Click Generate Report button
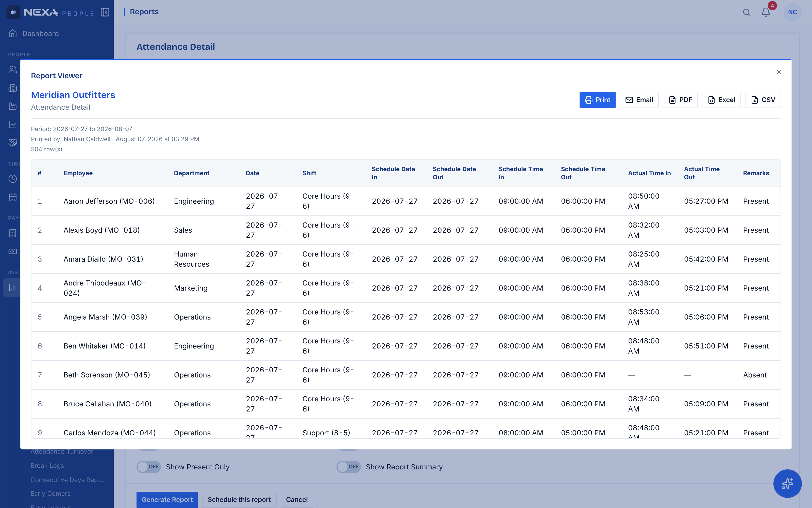The width and height of the screenshot is (812, 508). [167, 500]
